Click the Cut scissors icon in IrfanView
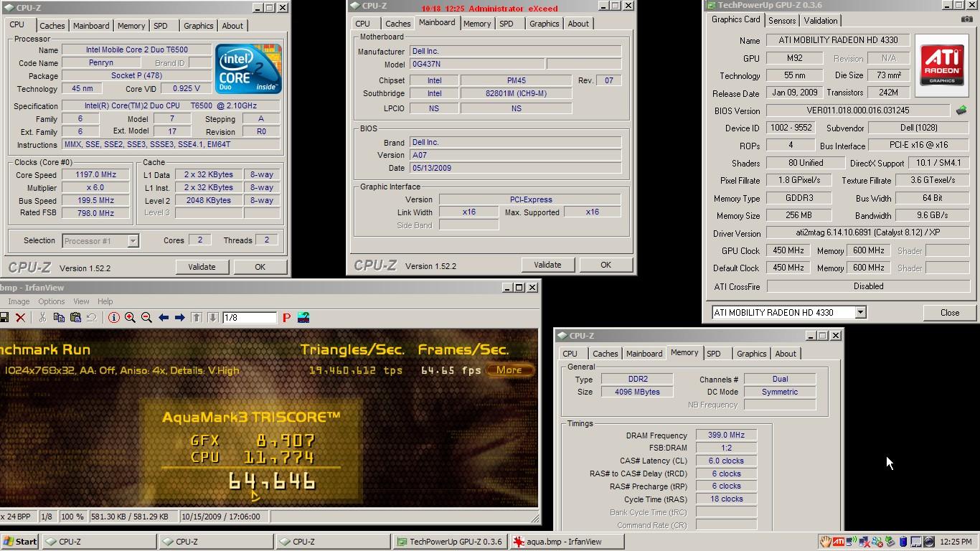The image size is (980, 551). [42, 318]
